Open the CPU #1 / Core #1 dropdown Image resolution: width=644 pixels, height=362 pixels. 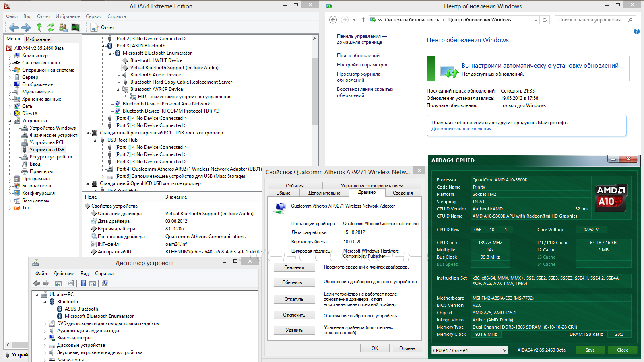tap(469, 350)
